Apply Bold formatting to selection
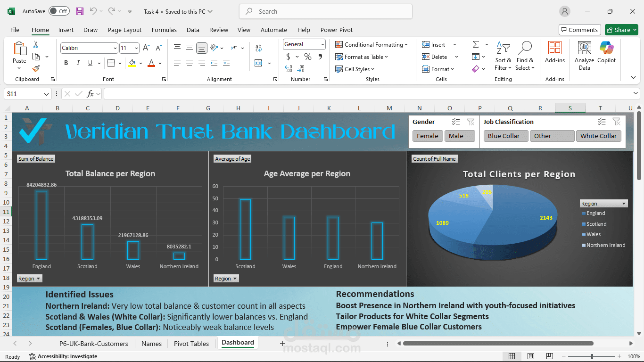This screenshot has height=362, width=644. coord(66,63)
